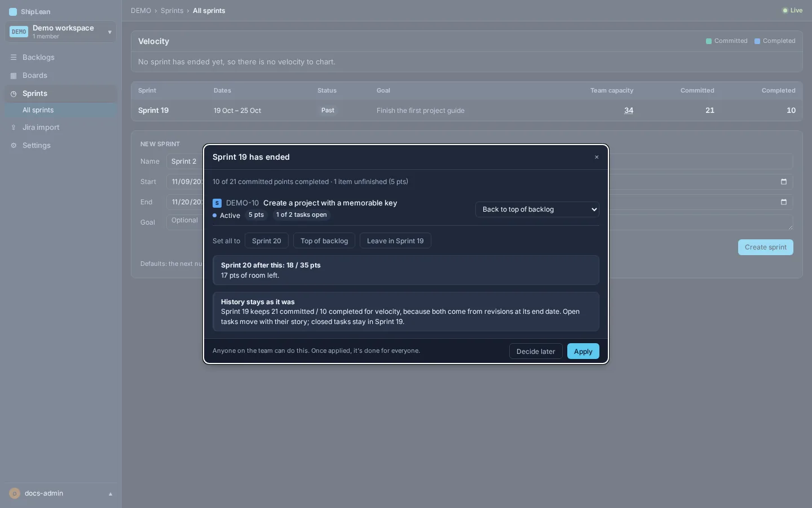Set all items to Sprint 20
This screenshot has width=812, height=508.
click(267, 241)
